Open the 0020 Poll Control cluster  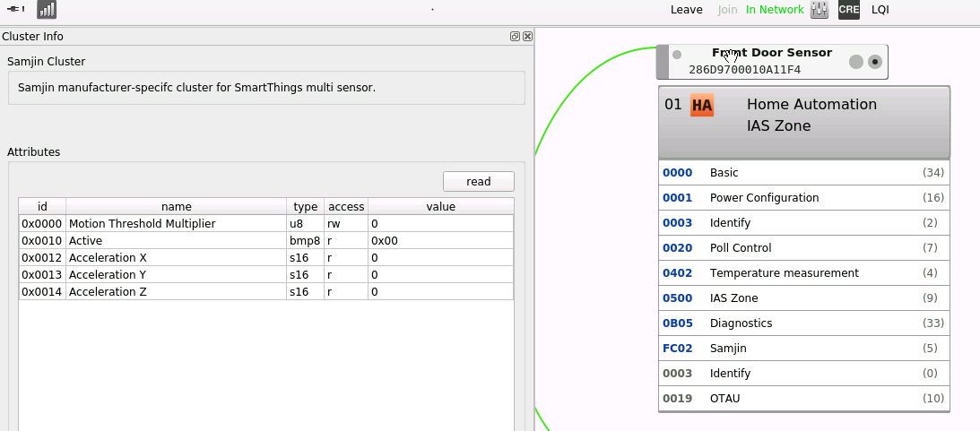804,248
